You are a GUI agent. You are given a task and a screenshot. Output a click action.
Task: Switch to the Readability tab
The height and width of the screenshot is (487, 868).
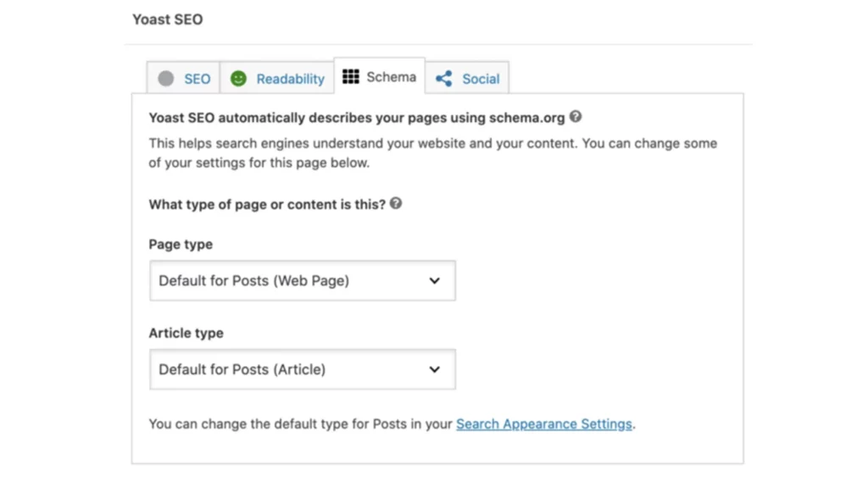pyautogui.click(x=277, y=78)
